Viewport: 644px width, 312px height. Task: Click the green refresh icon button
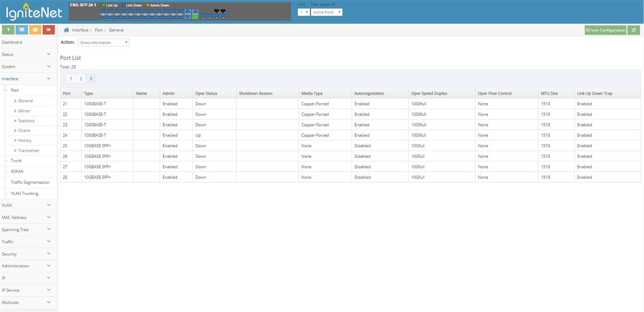click(634, 30)
